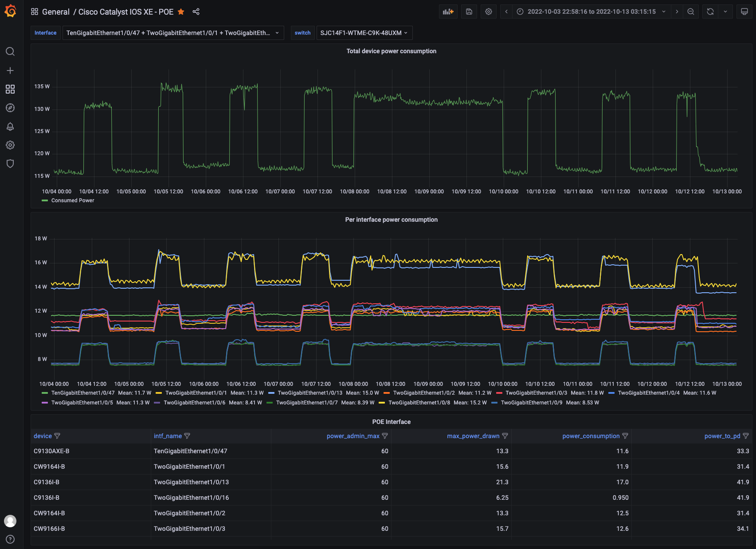Filter the power_consumption column

tap(625, 436)
